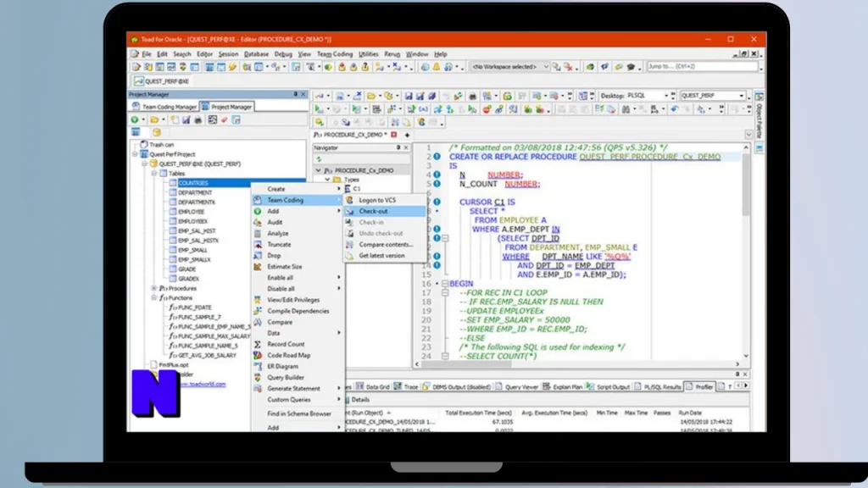Select the Trash can tree item
868x488 pixels.
[161, 144]
